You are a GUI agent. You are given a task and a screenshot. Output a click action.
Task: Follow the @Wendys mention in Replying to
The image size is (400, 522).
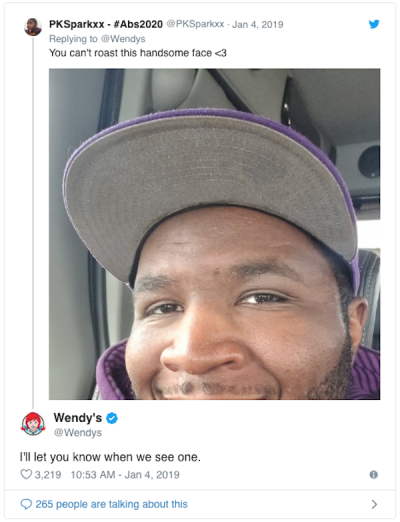pyautogui.click(x=123, y=39)
